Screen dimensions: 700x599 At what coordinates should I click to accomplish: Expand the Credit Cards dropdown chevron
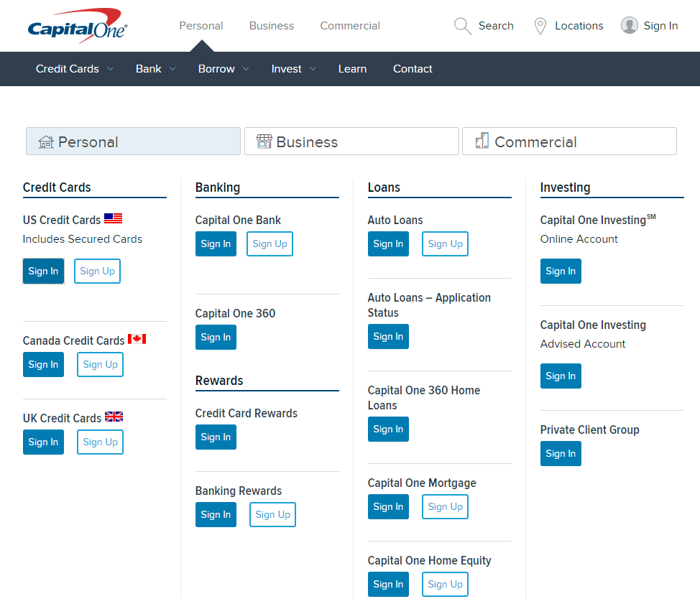(x=110, y=69)
